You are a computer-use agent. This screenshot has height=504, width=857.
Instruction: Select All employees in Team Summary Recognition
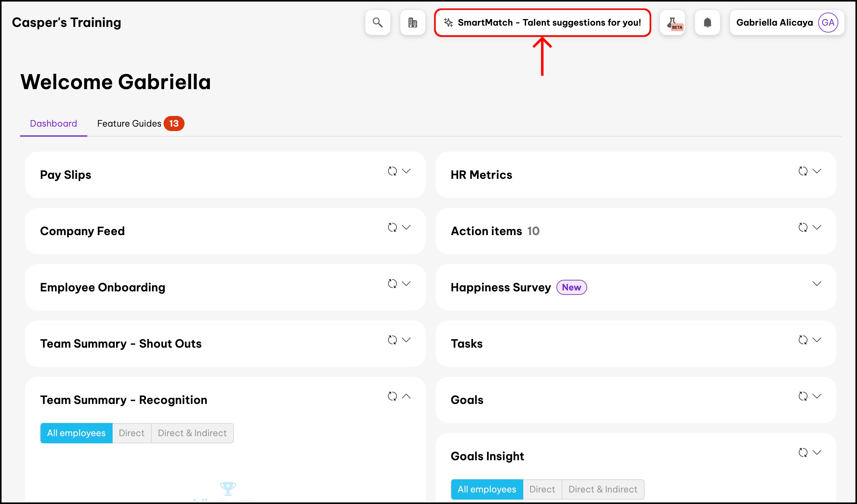76,433
